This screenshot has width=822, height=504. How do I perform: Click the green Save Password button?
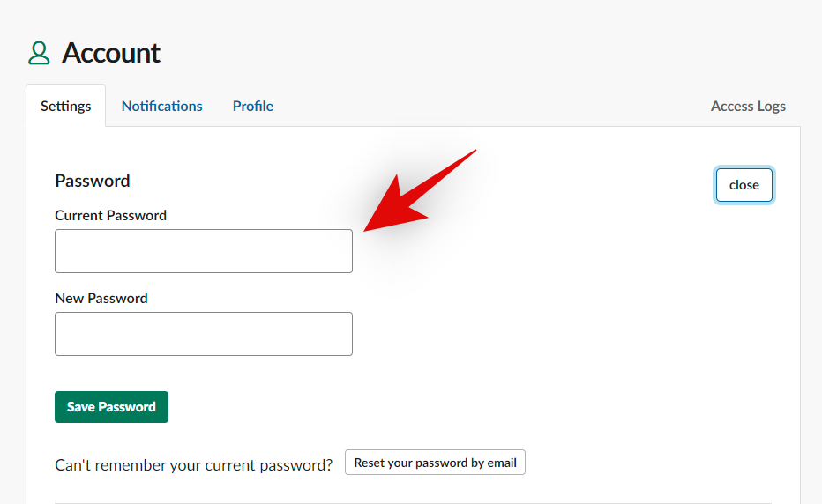(111, 407)
